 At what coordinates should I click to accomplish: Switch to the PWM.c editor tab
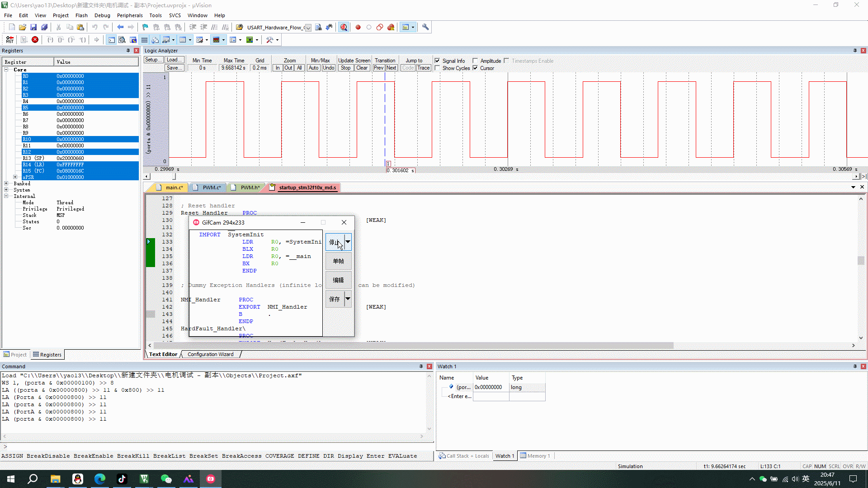click(x=211, y=188)
